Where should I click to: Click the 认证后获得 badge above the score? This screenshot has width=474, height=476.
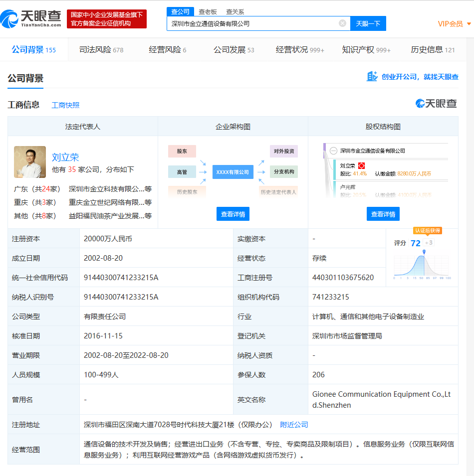coord(427,231)
